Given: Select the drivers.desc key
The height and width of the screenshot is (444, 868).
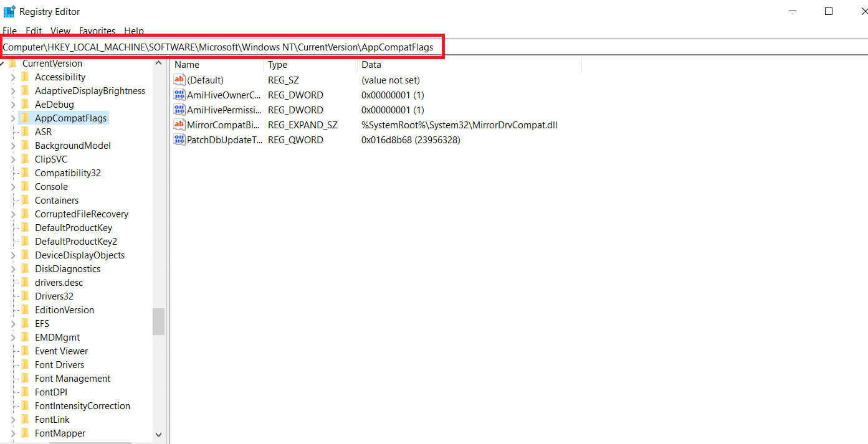Looking at the screenshot, I should pos(59,282).
